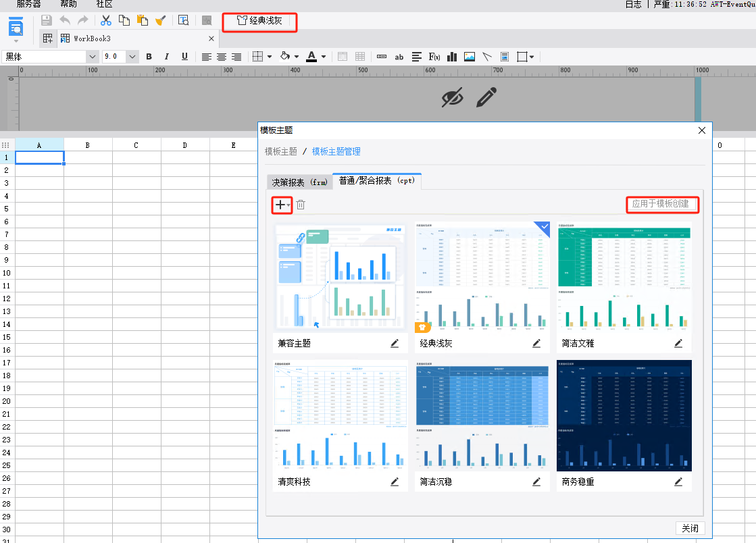Select the 简洁文雅 theme thumbnail

(x=624, y=277)
